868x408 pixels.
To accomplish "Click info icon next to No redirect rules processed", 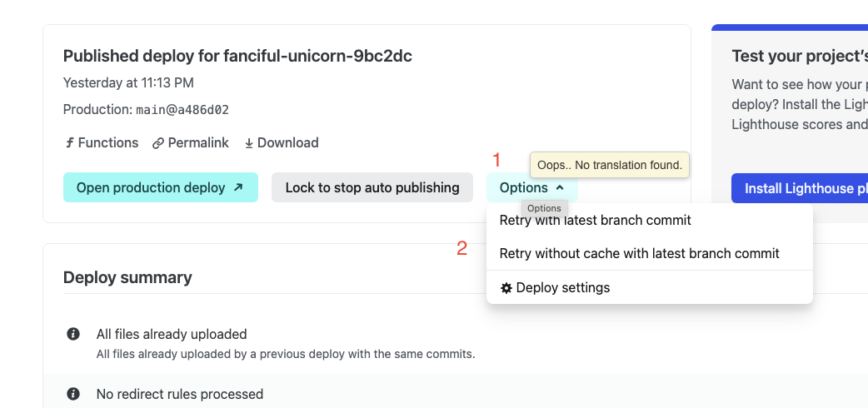I will (x=73, y=394).
